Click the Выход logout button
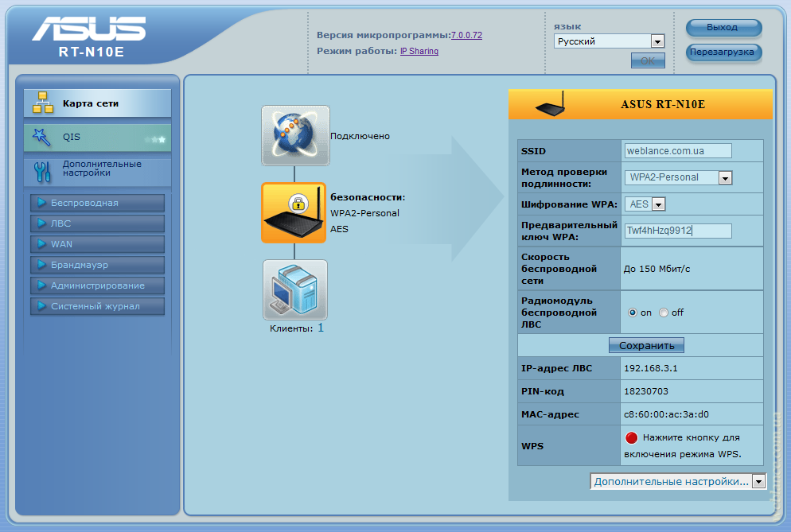This screenshot has height=532, width=791. pyautogui.click(x=723, y=28)
